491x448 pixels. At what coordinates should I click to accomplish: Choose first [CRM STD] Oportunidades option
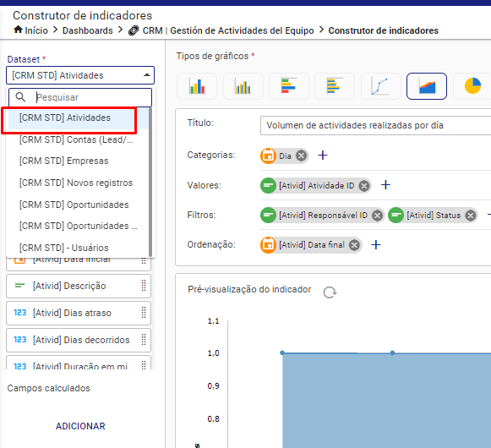[79, 205]
